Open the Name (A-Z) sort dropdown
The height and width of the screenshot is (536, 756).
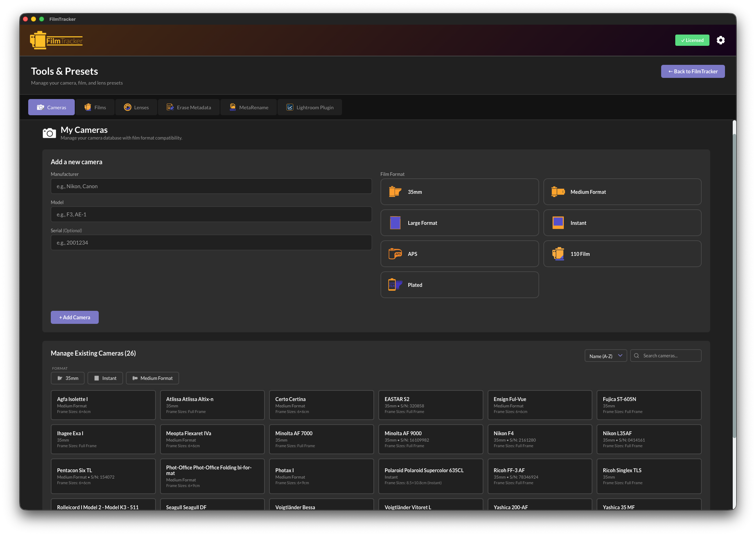point(605,356)
